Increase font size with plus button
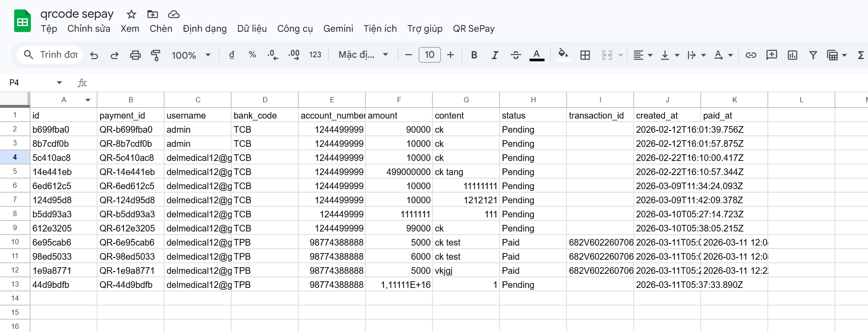 pos(450,55)
